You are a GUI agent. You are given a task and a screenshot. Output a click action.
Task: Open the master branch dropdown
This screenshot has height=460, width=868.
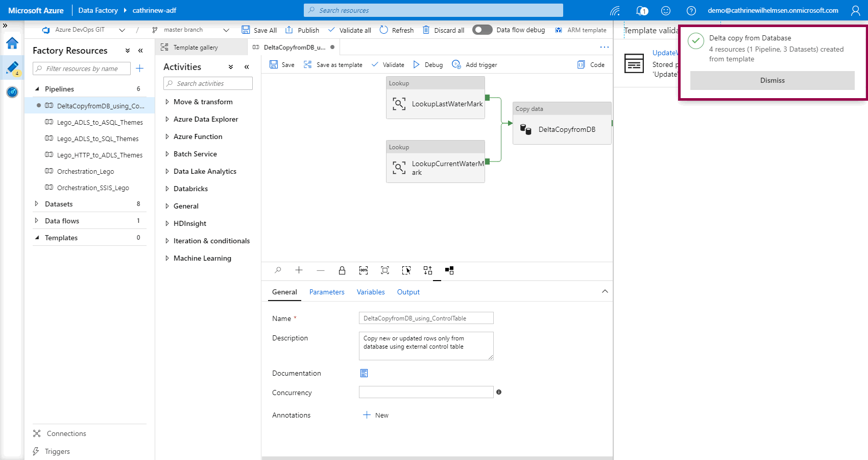click(226, 30)
